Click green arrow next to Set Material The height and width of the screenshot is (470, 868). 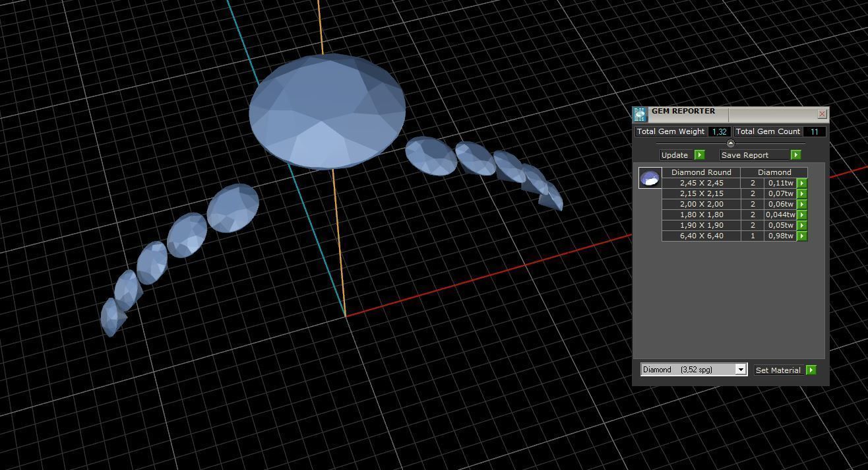coord(811,370)
